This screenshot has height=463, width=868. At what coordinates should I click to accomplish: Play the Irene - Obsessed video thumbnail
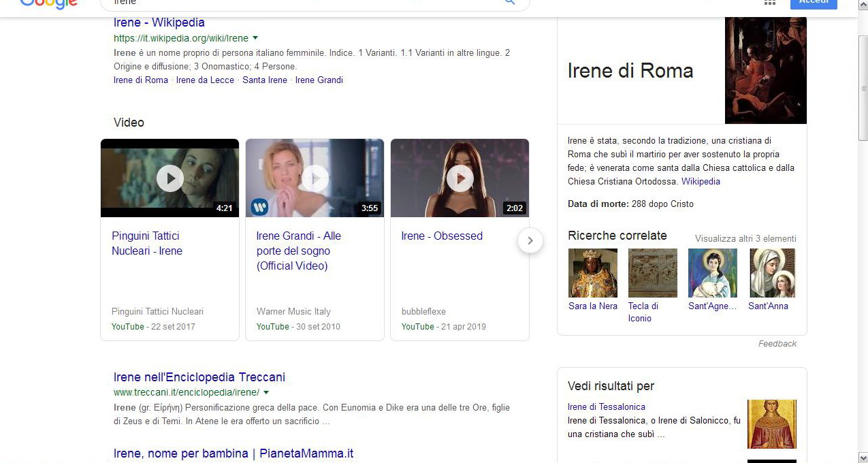(x=460, y=178)
